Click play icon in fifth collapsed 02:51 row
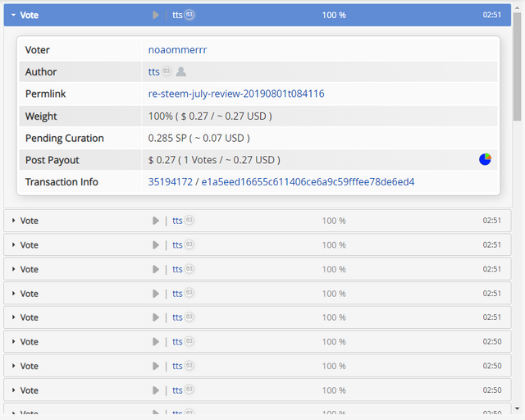The image size is (525, 420). click(156, 317)
